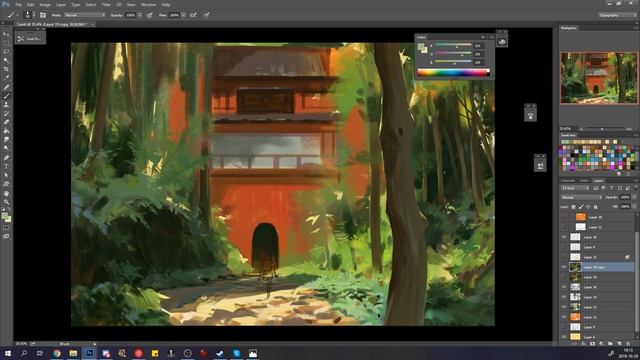Toggle lock transparent pixels
This screenshot has width=640, height=360.
click(573, 207)
